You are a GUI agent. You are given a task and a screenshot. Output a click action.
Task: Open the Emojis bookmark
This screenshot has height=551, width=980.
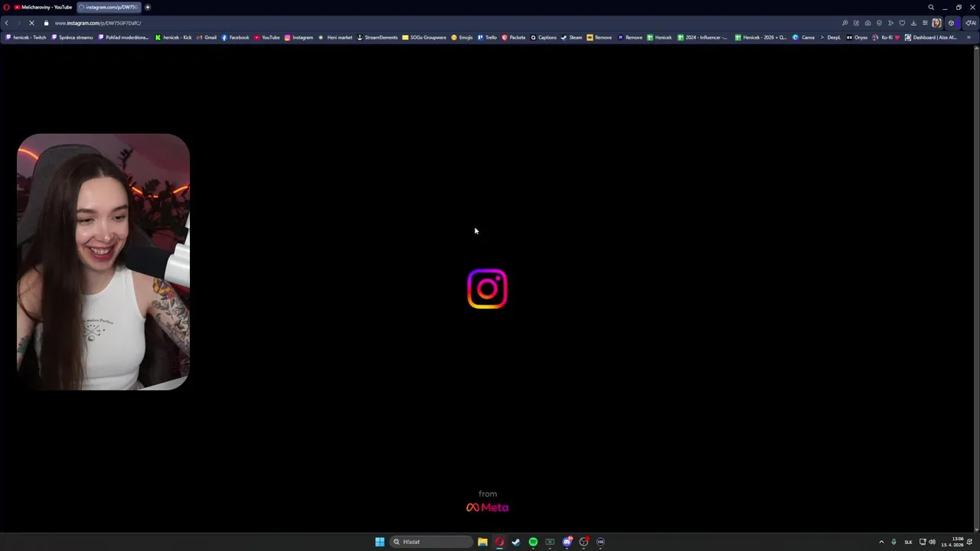click(x=462, y=37)
